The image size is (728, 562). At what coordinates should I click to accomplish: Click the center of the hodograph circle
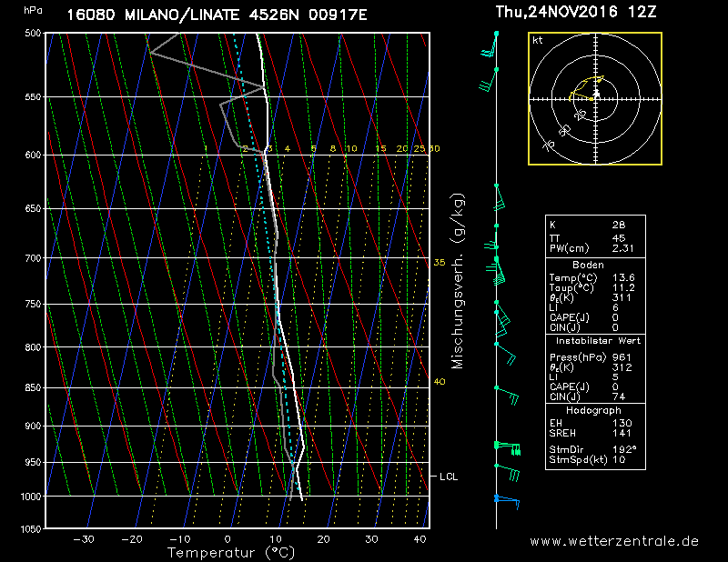595,95
